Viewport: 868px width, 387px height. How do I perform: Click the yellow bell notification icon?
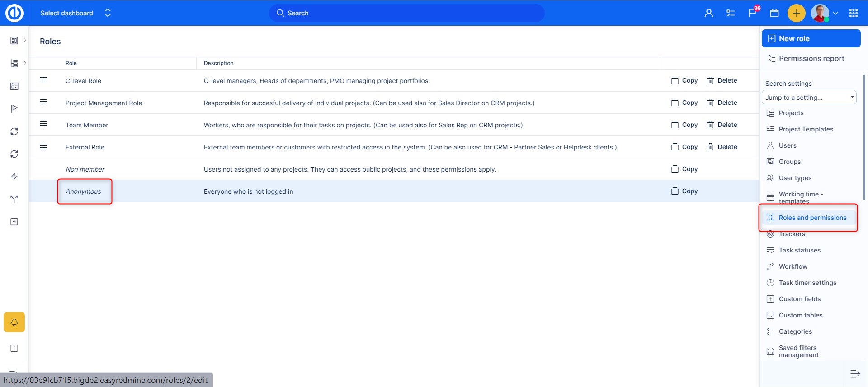14,322
